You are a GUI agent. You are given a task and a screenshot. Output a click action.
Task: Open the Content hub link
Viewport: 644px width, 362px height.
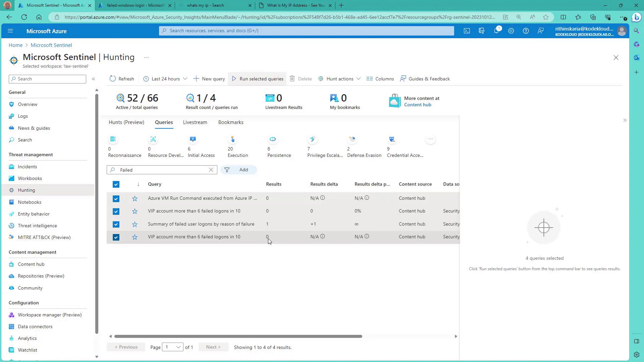pyautogui.click(x=418, y=105)
